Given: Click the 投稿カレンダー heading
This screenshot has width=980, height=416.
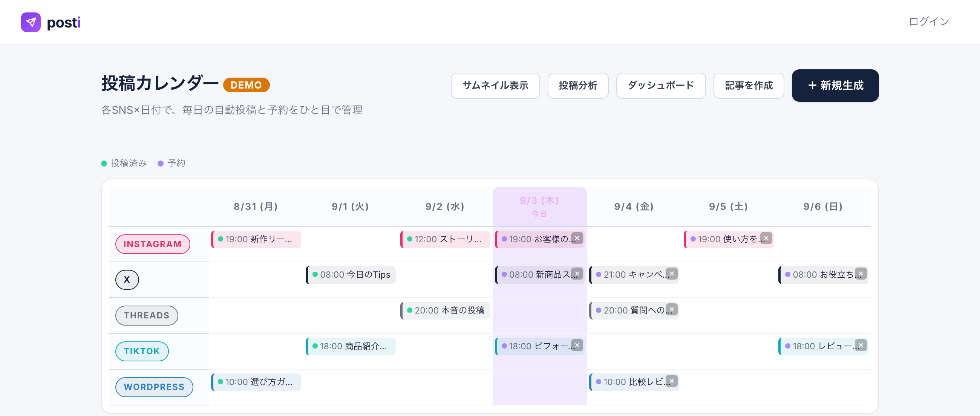Looking at the screenshot, I should [x=160, y=83].
